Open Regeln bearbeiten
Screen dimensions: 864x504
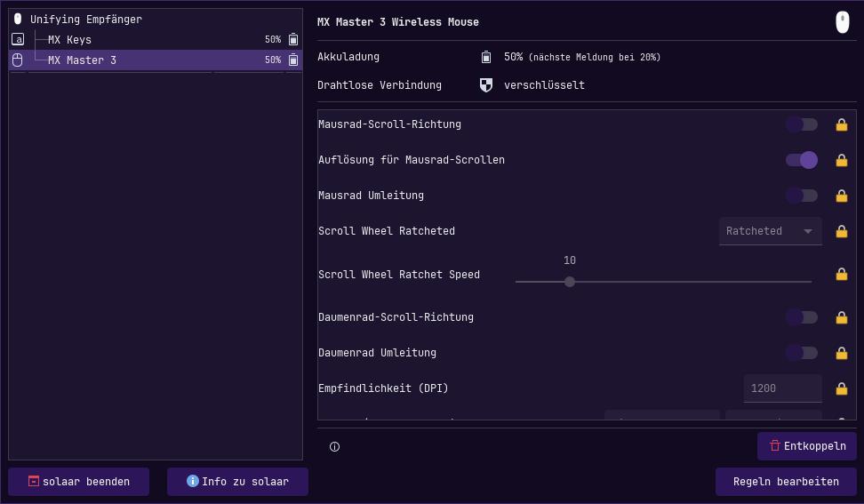[x=786, y=482]
